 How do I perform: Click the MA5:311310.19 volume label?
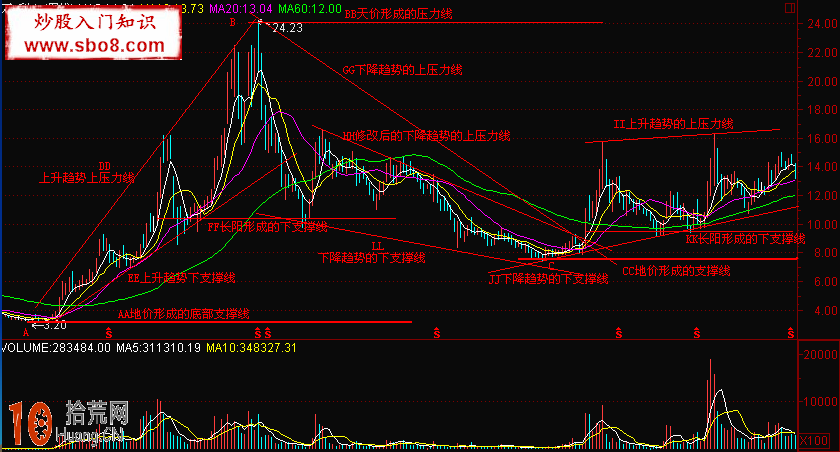pyautogui.click(x=159, y=348)
